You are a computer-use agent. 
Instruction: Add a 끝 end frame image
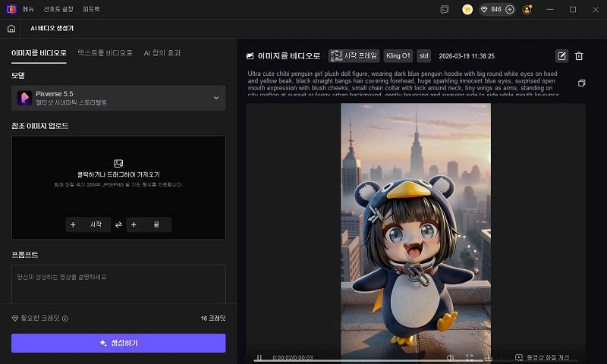pyautogui.click(x=149, y=224)
